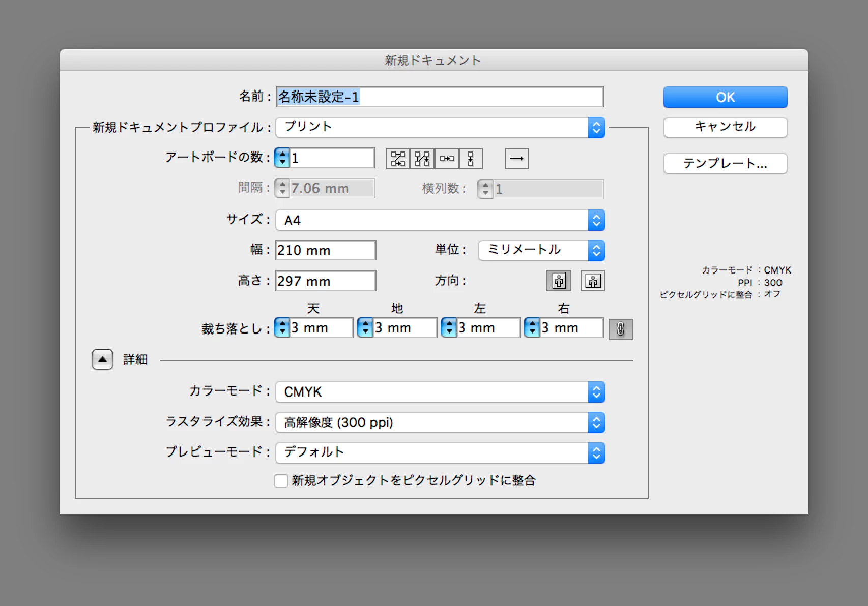Click the カラーモード : CMYK summary text
The image size is (868, 606).
pos(747,270)
